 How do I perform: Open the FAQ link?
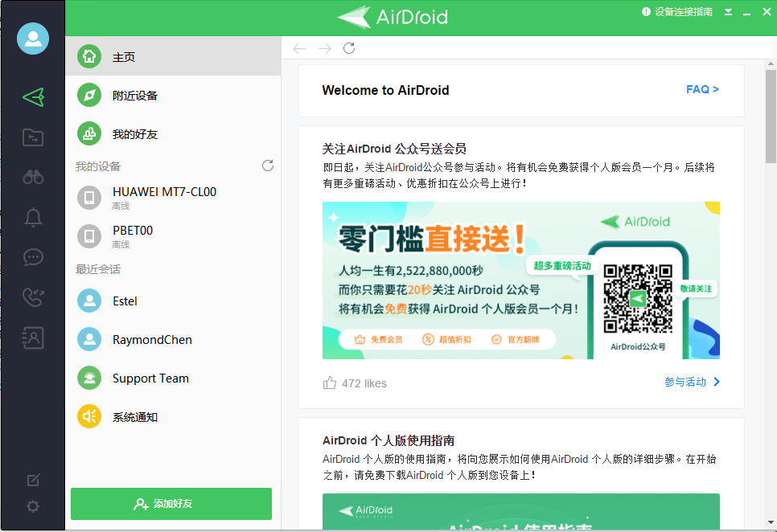pyautogui.click(x=702, y=89)
